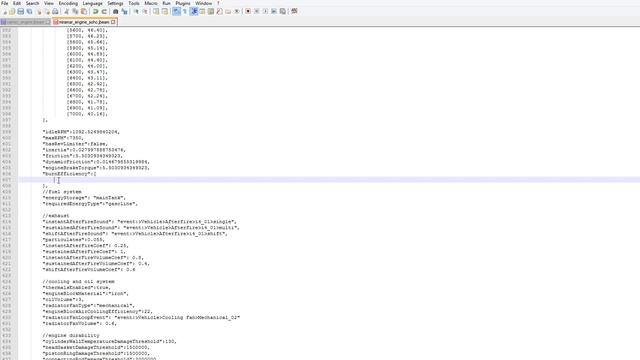
Task: Click the "radiatorFanType":"mechanical" line
Action: click(x=89, y=305)
